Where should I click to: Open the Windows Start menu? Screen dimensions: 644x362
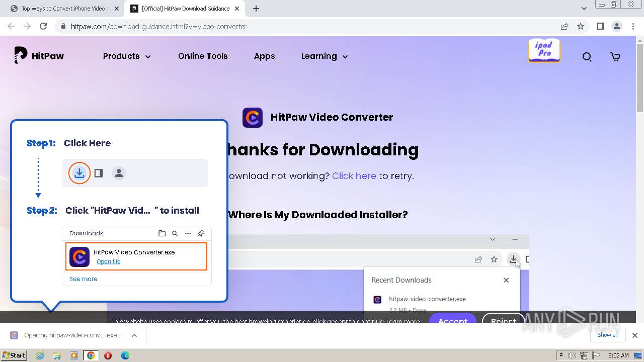pos(14,355)
